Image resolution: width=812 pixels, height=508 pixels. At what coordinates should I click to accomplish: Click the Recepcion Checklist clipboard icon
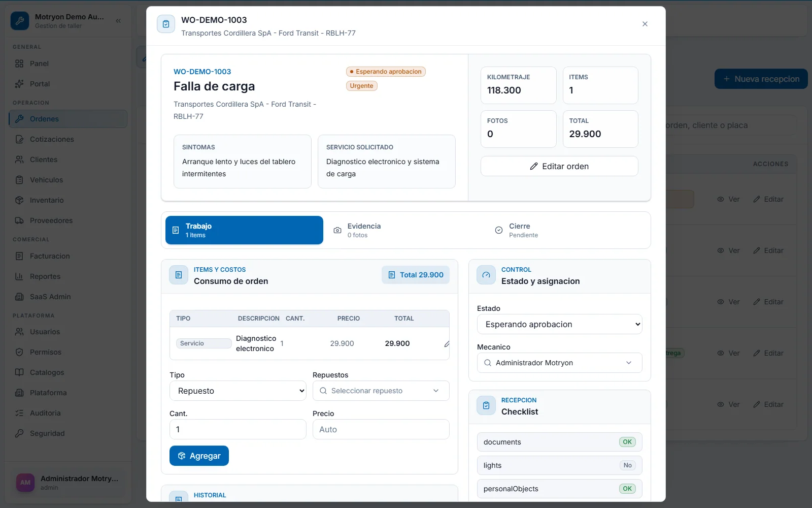(486, 405)
